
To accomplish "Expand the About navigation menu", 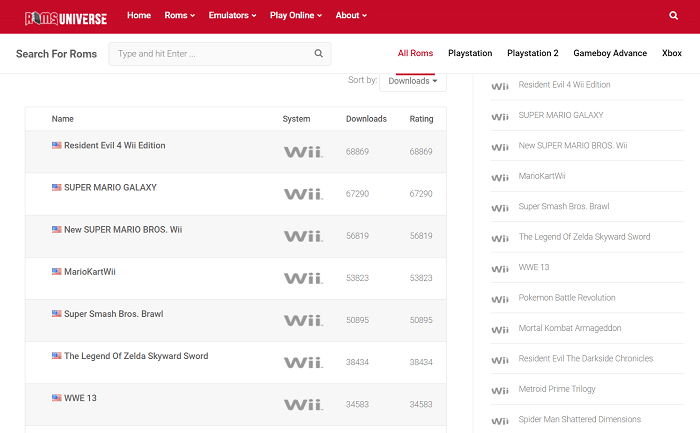I will click(351, 15).
